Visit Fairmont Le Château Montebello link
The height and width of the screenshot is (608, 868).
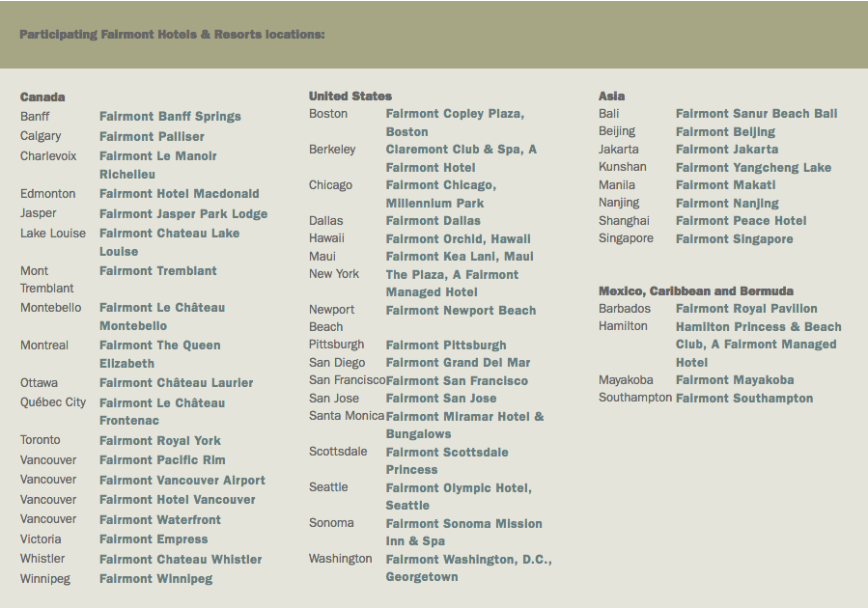point(162,317)
